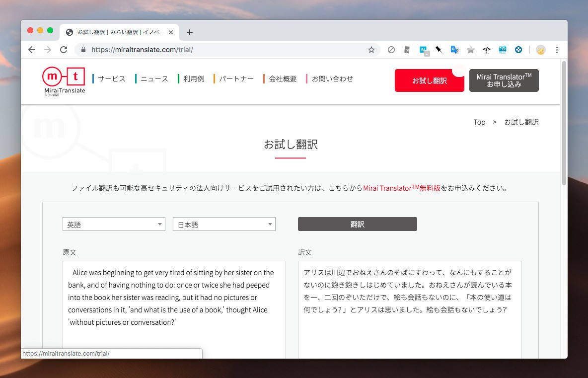Open a new browser tab

[x=190, y=32]
